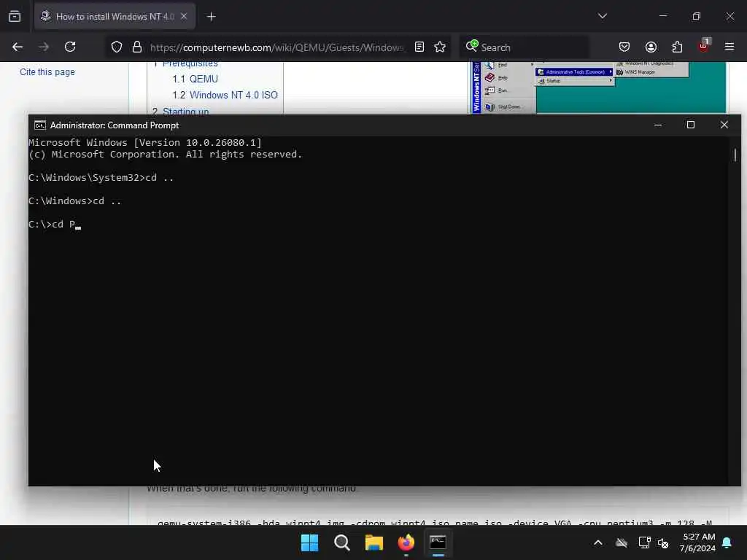Image resolution: width=747 pixels, height=560 pixels.
Task: Close the Command Prompt window
Action: (x=724, y=125)
